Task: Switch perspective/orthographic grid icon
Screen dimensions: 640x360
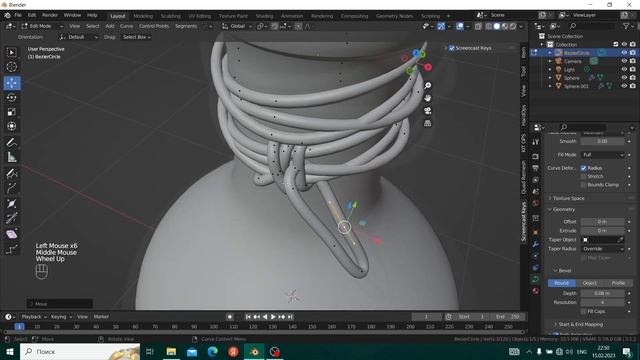Action: (427, 123)
